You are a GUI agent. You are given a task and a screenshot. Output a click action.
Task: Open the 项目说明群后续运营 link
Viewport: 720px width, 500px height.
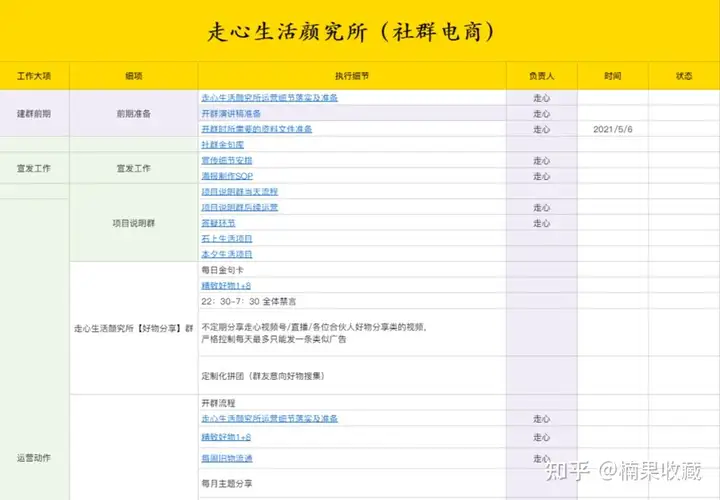(240, 207)
